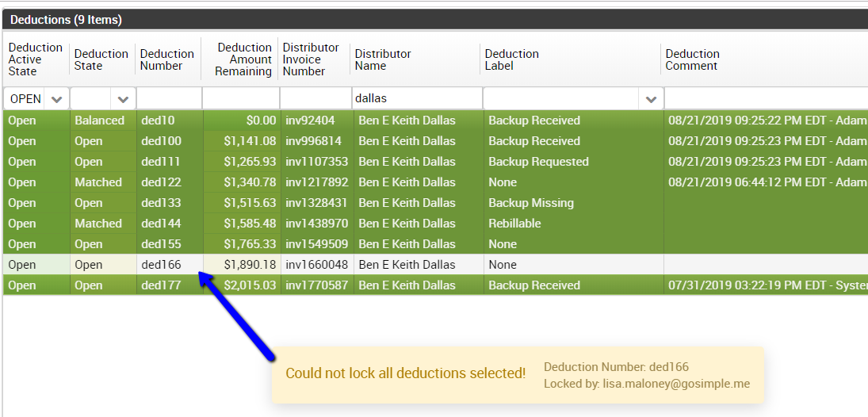
Task: Dismiss the Could not lock deductions notification
Action: [518, 374]
